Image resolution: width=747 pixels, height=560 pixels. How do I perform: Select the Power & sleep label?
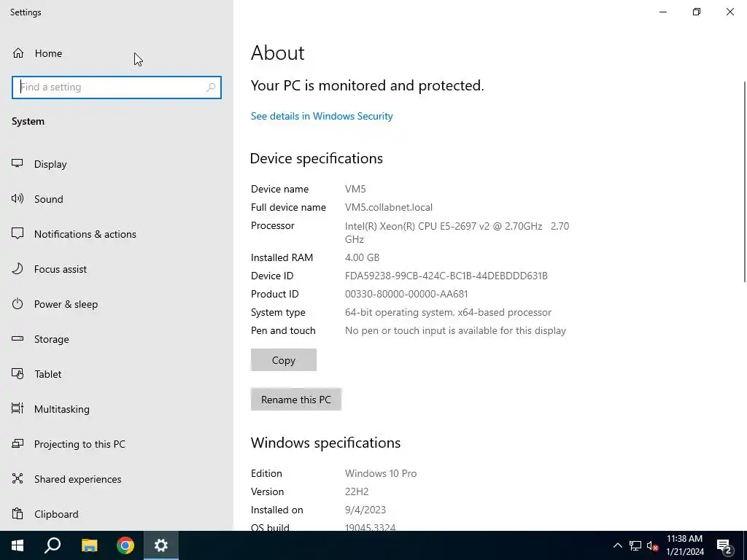(x=66, y=304)
